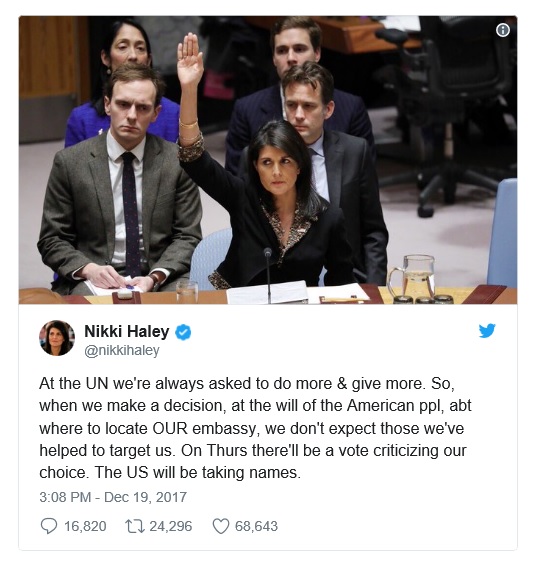Click the sentence "The US will be taking names"

pos(198,472)
